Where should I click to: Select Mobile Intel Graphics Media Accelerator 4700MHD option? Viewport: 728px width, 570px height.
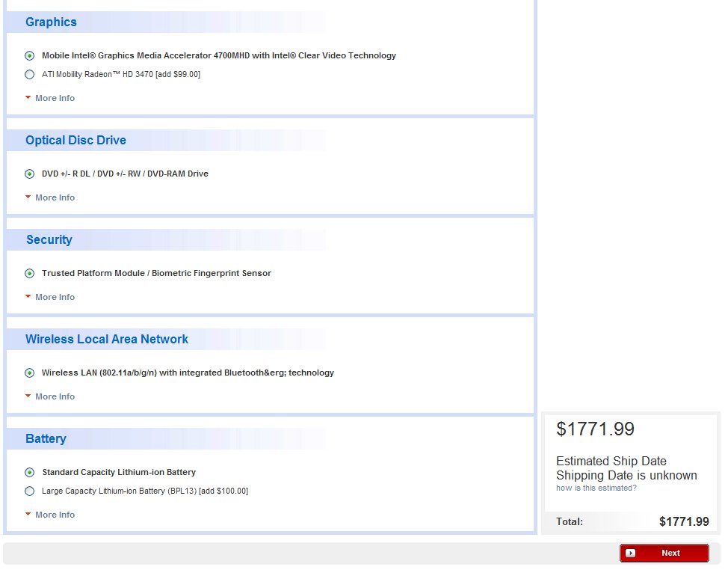point(30,56)
